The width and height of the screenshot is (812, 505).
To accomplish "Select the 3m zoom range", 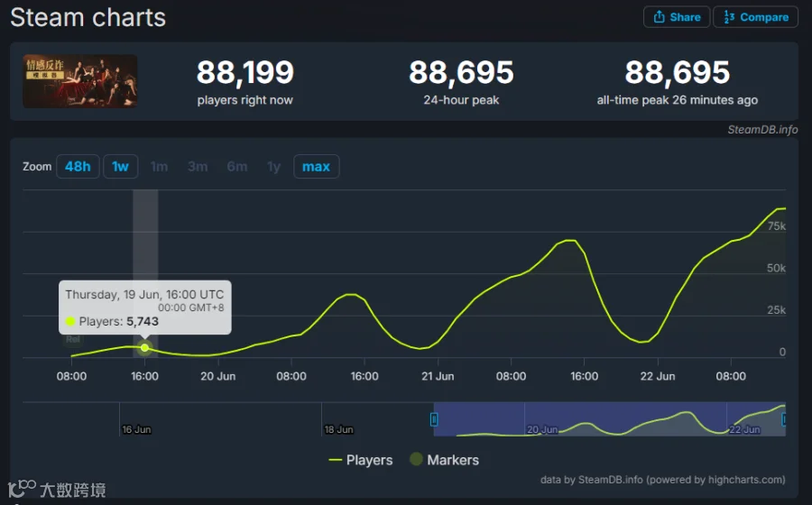I will coord(198,167).
